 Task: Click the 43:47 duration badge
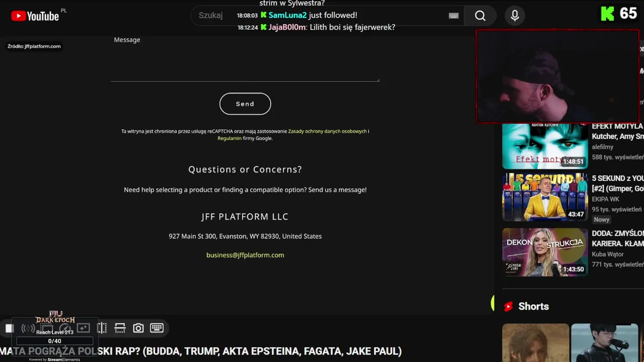point(576,215)
